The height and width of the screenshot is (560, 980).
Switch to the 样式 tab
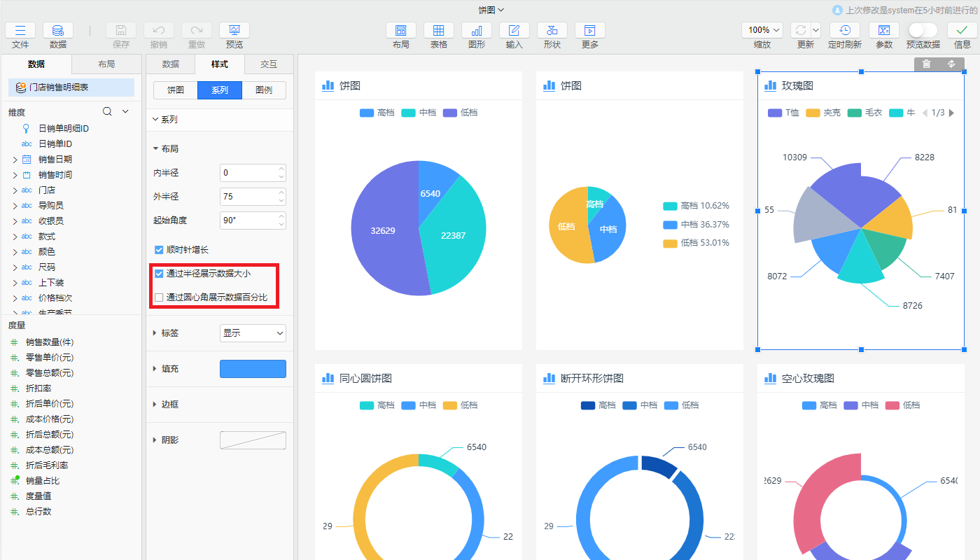(x=220, y=64)
